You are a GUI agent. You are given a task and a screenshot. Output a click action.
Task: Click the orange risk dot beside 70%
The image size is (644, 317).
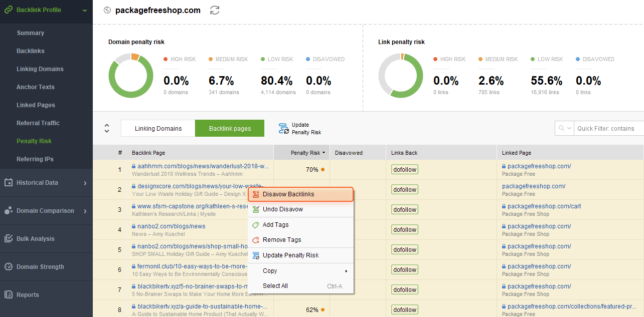point(323,170)
